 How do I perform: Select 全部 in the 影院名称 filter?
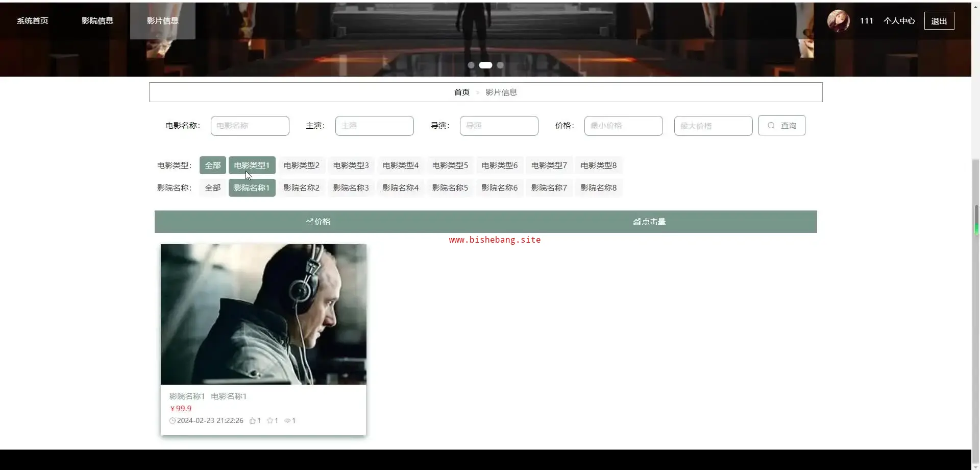212,188
